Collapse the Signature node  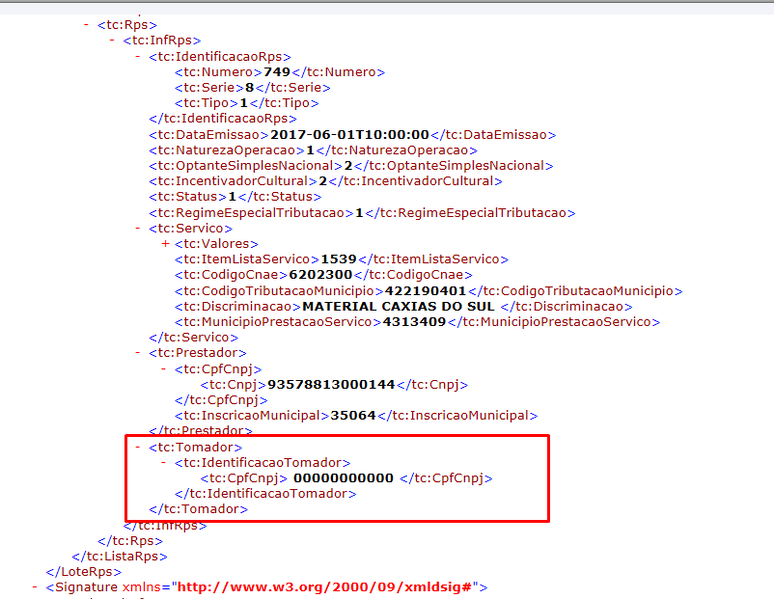click(35, 587)
